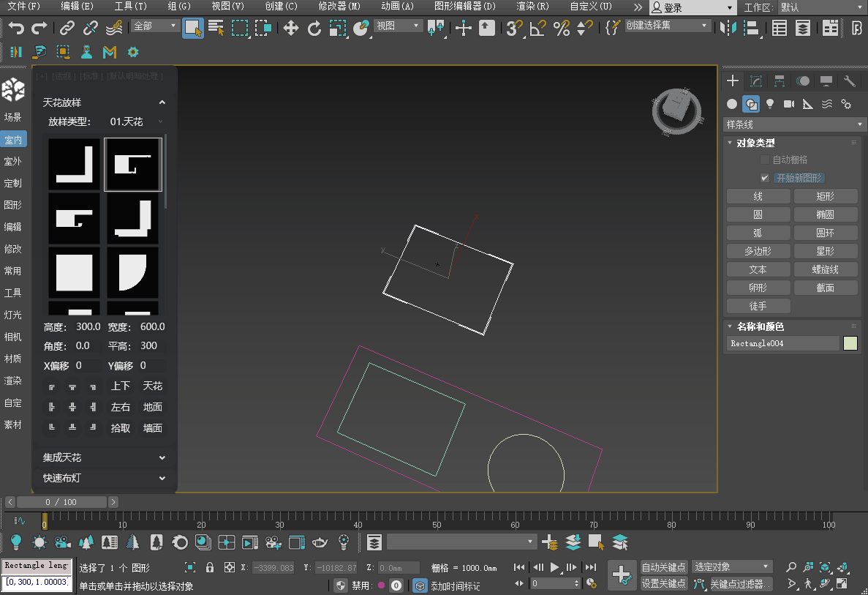This screenshot has width=868, height=595.
Task: Choose the Select and Rotate tool
Action: coord(314,28)
